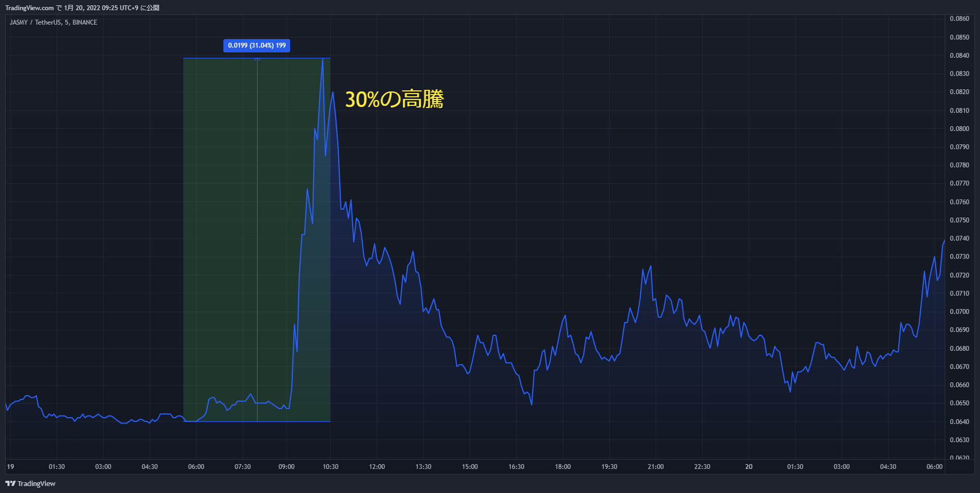Click the 0.0720 price axis label

click(959, 275)
